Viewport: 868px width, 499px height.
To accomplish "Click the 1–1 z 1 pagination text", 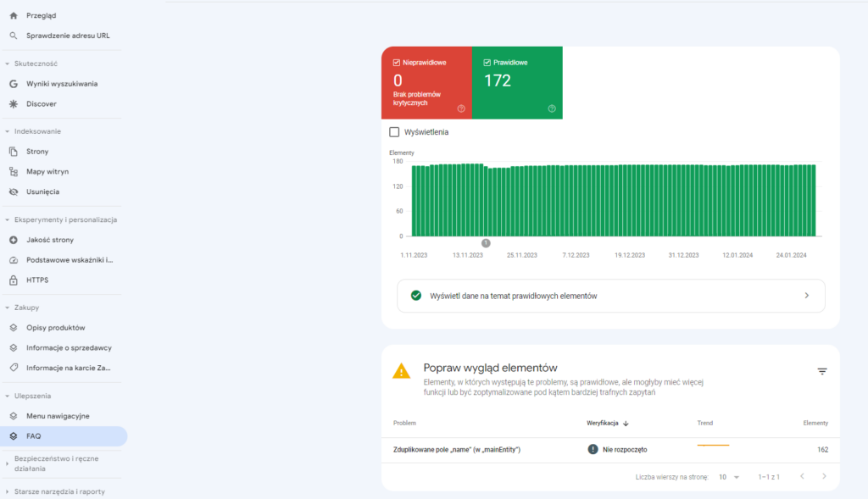I will coord(769,477).
